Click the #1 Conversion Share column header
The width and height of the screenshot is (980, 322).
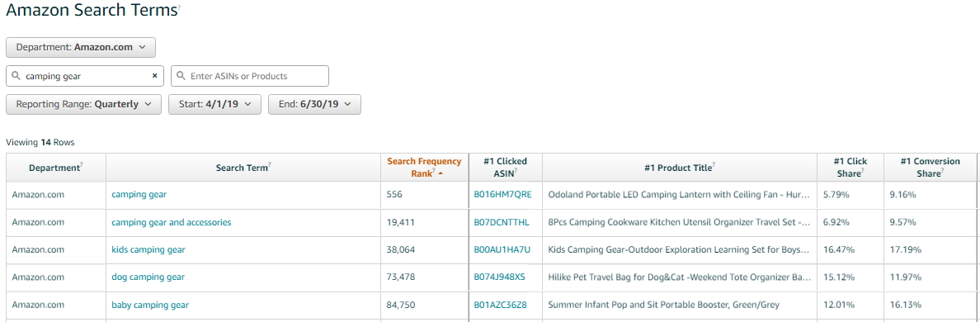pos(930,167)
